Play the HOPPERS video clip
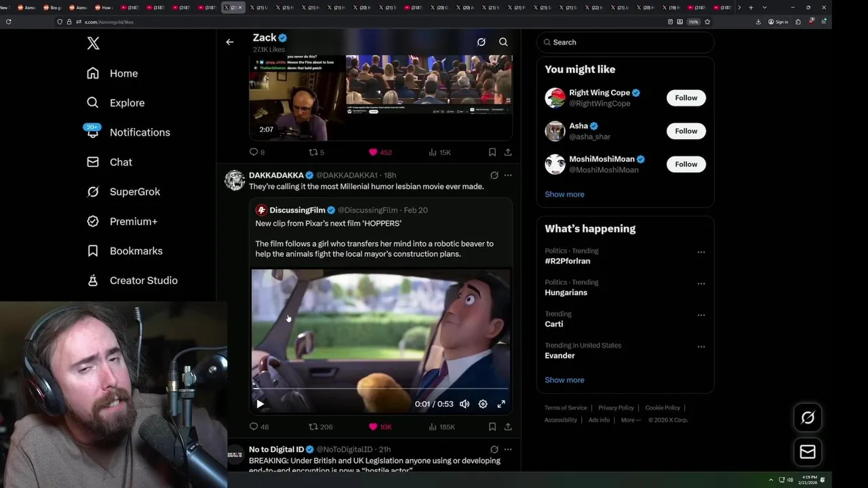 pos(260,404)
